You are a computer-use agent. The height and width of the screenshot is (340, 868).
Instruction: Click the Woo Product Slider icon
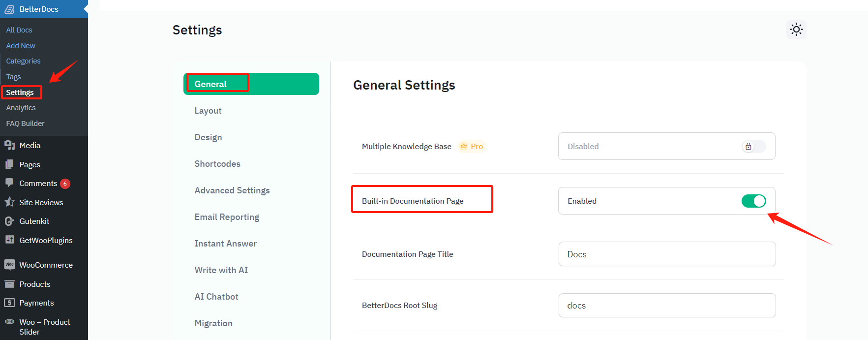pos(9,322)
